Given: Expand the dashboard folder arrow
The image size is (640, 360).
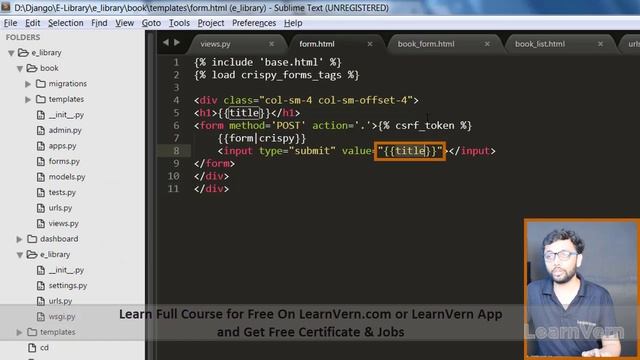Looking at the screenshot, I should tap(19, 239).
